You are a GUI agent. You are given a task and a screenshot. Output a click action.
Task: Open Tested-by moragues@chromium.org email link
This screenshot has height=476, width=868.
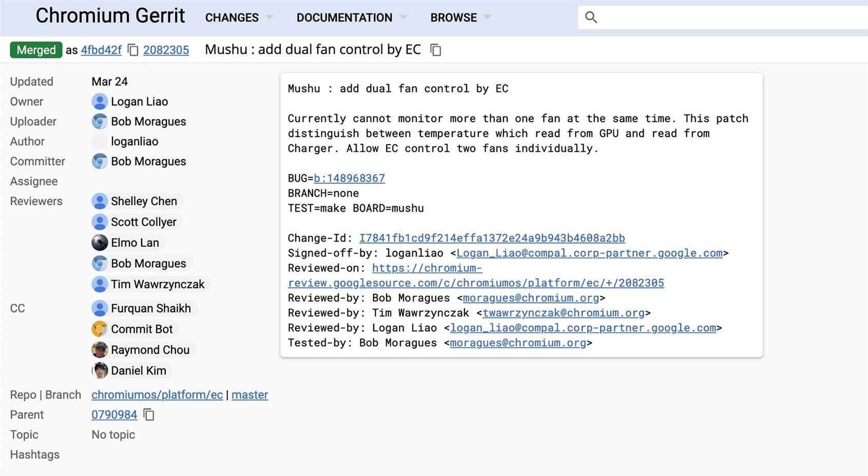(x=518, y=343)
